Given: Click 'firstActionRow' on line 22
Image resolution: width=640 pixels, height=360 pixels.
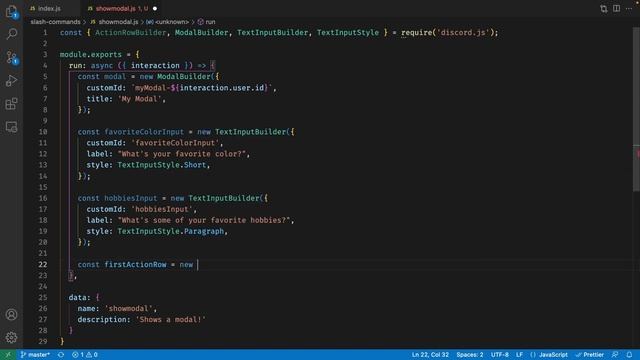Looking at the screenshot, I should click(136, 264).
